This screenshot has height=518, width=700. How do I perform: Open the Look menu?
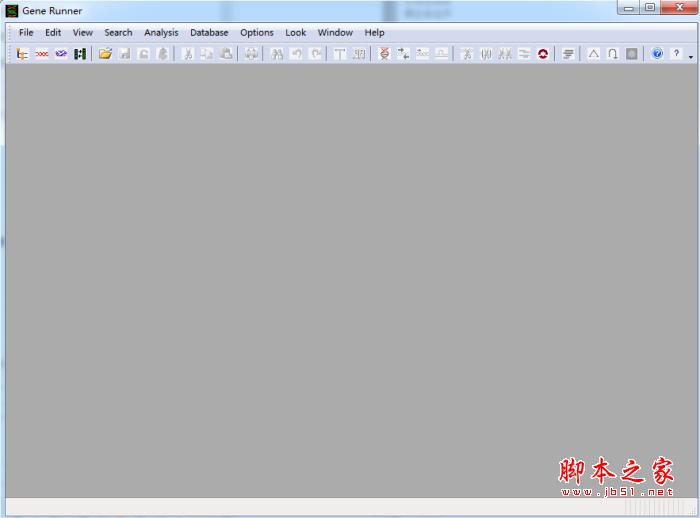click(296, 33)
